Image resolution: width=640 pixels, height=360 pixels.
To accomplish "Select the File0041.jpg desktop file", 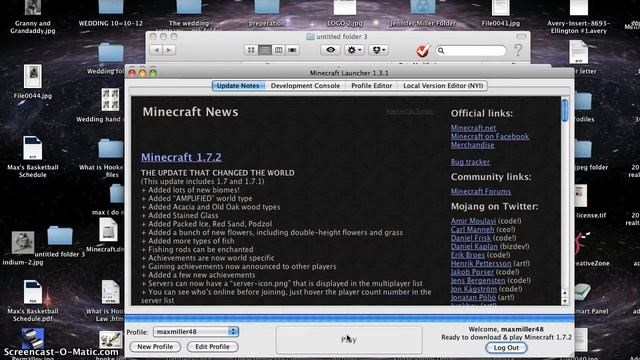I will point(501,7).
